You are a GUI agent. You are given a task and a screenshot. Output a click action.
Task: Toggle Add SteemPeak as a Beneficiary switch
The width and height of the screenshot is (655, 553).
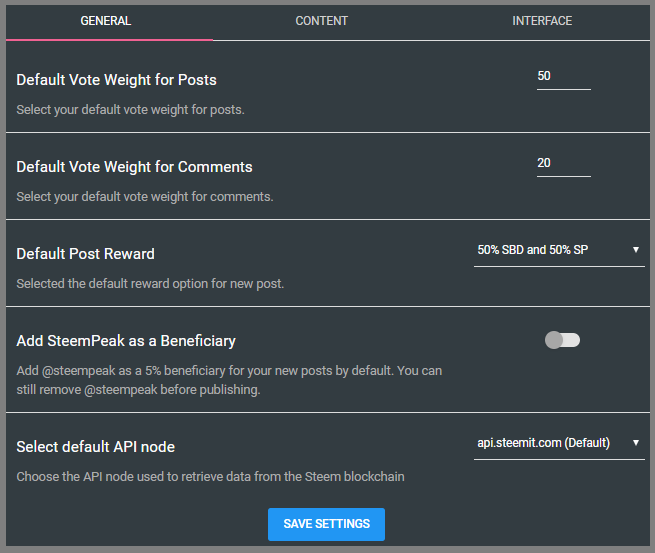[x=562, y=340]
